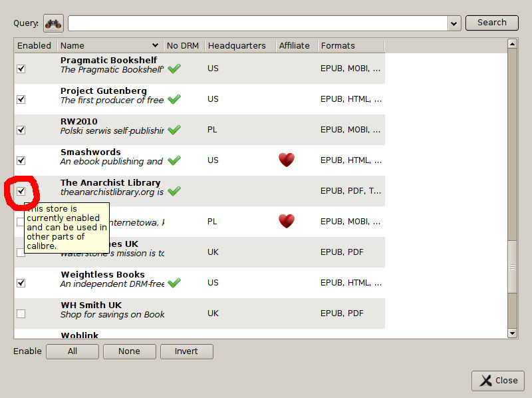Click Pragmatic Bookshelf's green No DRM checkmark

(174, 69)
